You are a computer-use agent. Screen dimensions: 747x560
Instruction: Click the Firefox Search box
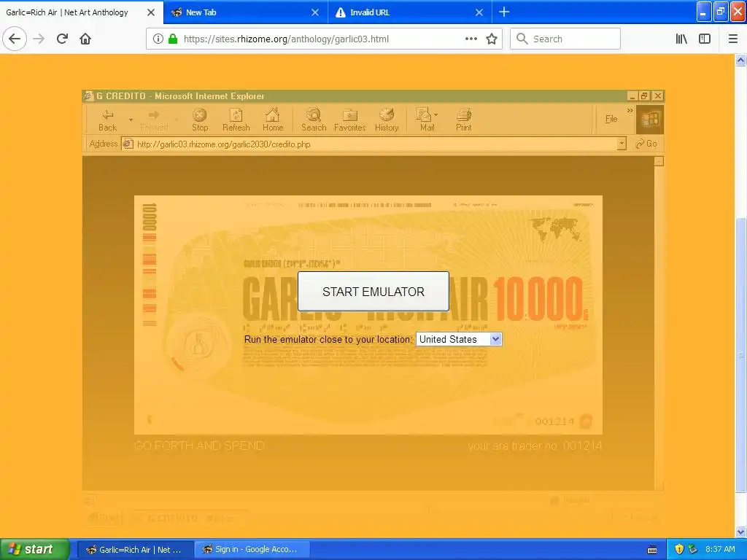[565, 39]
